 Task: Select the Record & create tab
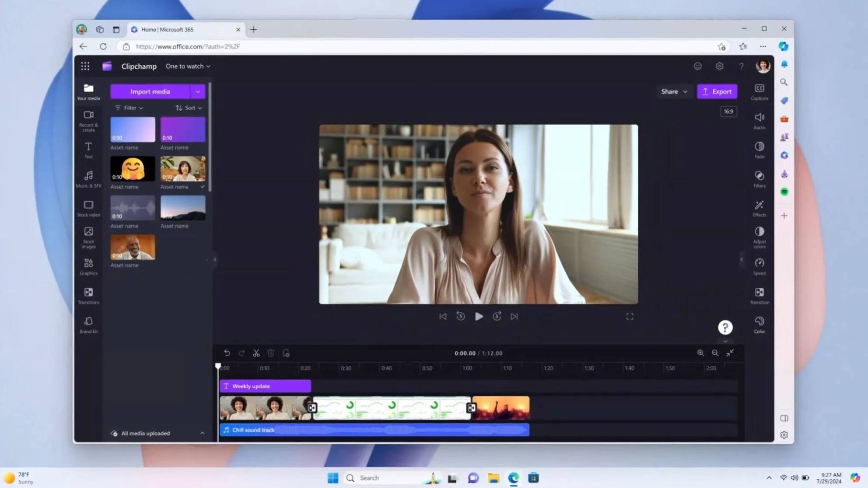88,120
